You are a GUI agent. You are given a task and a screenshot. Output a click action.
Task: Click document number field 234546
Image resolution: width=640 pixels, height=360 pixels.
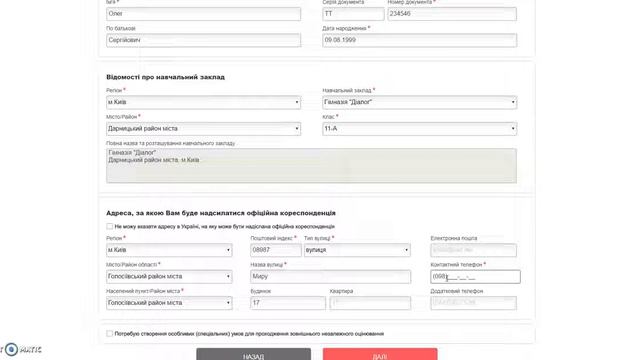coord(452,14)
